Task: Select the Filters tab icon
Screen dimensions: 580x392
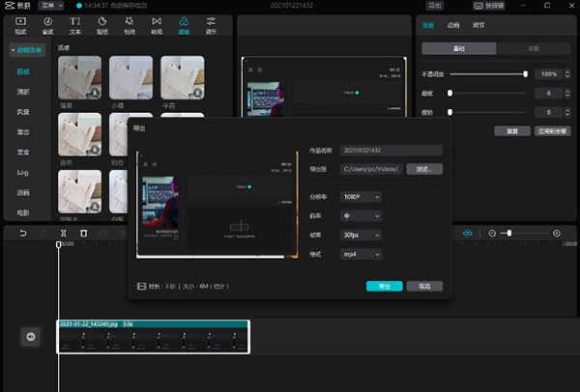Action: [x=184, y=25]
